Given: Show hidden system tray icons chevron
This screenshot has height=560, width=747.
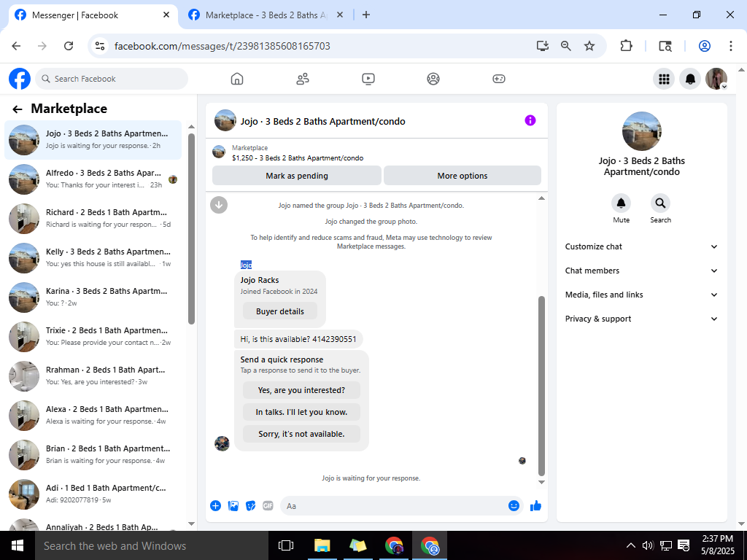Looking at the screenshot, I should [x=630, y=545].
